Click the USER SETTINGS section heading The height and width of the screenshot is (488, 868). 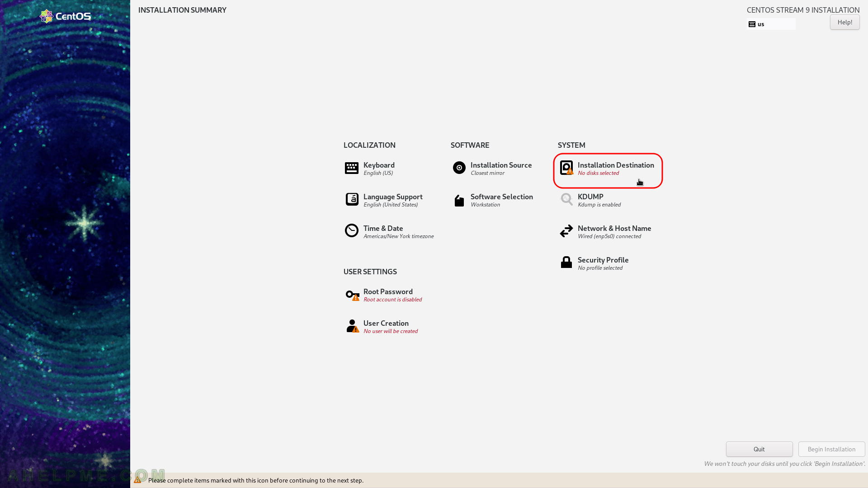pos(370,272)
